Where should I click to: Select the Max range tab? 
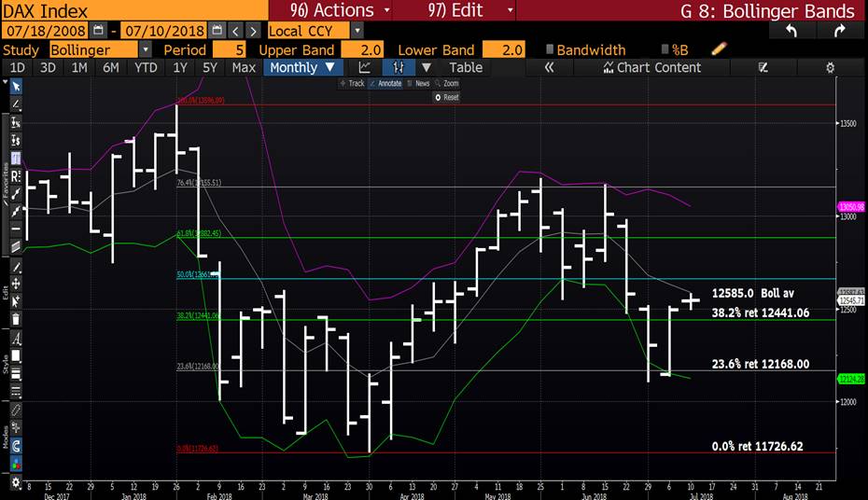point(244,67)
